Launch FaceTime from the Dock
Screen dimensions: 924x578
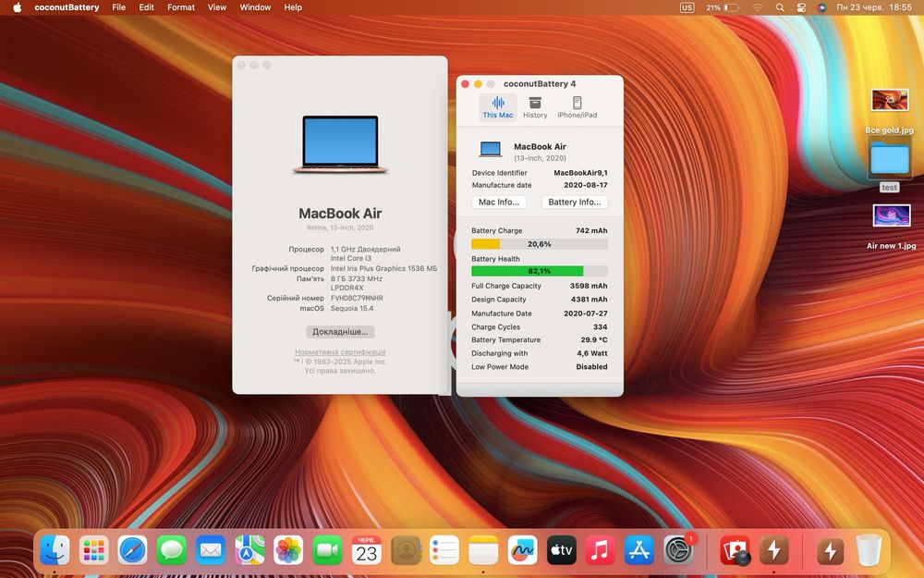327,550
